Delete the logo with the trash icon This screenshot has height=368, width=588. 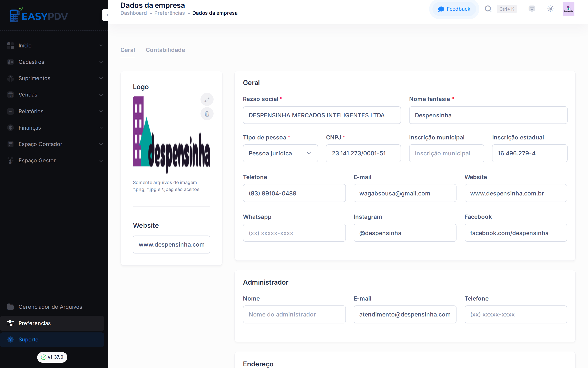click(x=207, y=114)
